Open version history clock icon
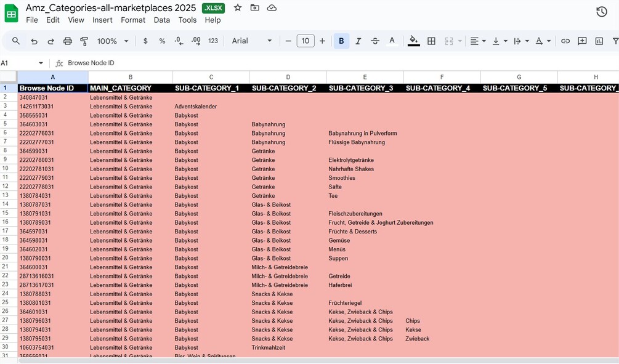The width and height of the screenshot is (619, 364). click(601, 12)
